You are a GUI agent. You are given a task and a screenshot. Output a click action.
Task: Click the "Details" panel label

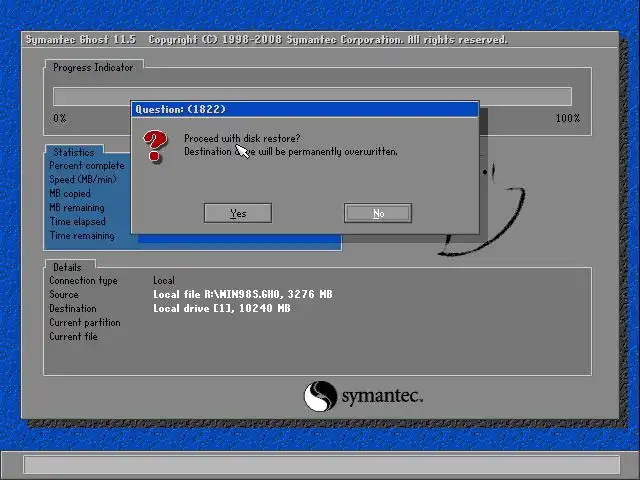point(67,267)
